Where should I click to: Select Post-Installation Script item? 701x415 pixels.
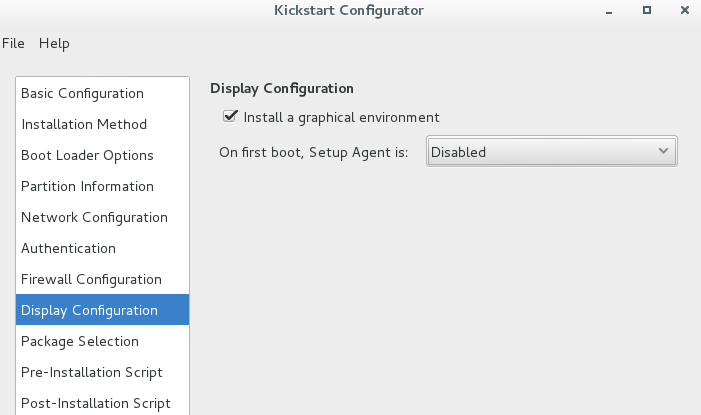coord(102,403)
